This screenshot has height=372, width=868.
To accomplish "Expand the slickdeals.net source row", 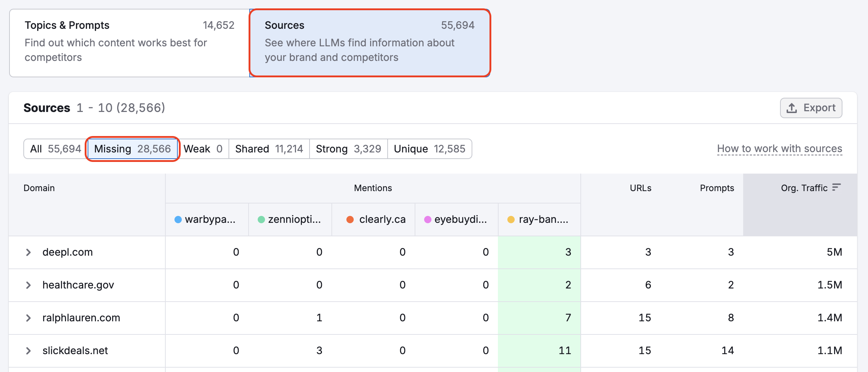I will (x=29, y=350).
